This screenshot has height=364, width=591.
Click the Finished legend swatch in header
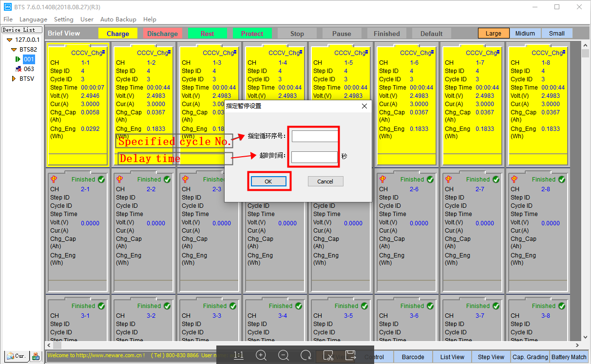(387, 34)
